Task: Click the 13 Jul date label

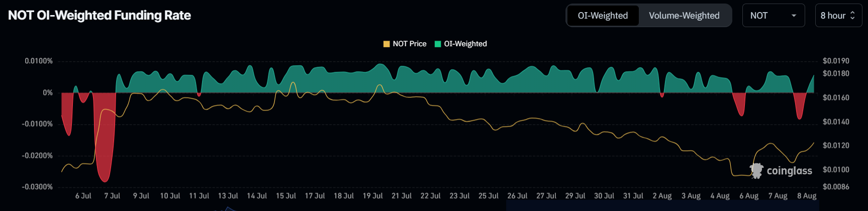Action: (228, 196)
